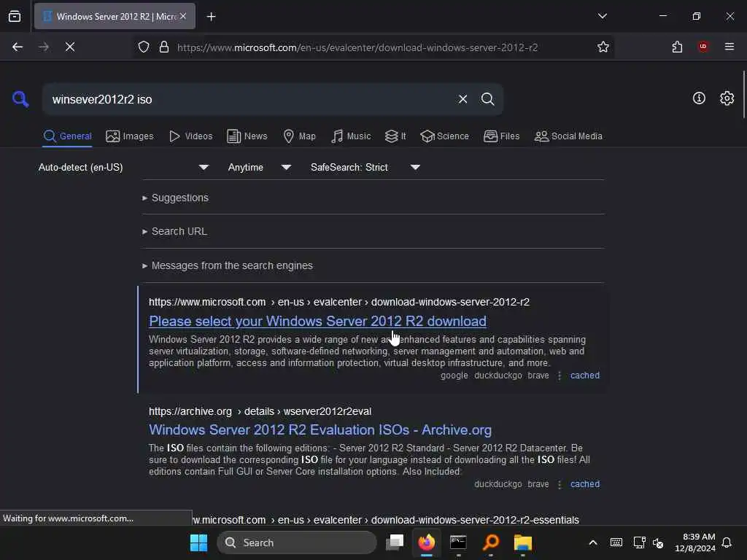
Task: Stop loading the current page
Action: (70, 47)
